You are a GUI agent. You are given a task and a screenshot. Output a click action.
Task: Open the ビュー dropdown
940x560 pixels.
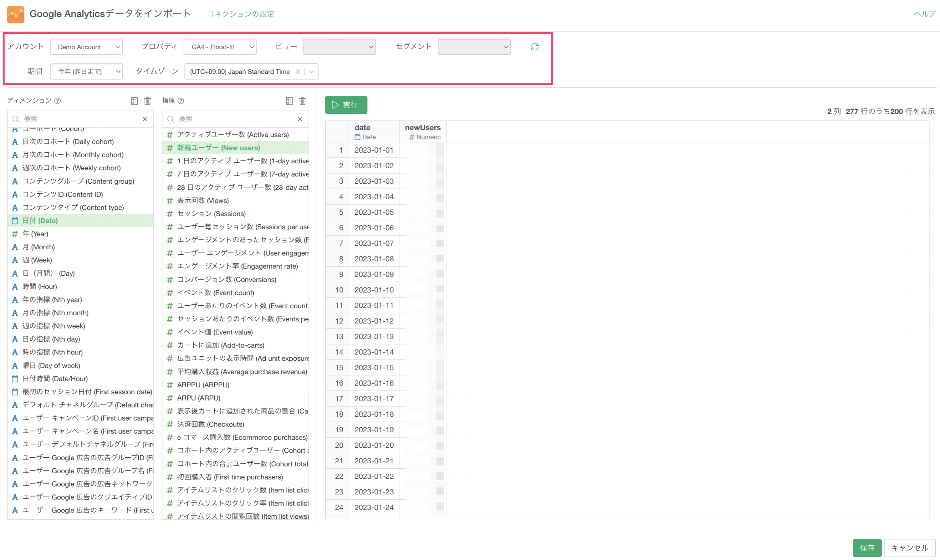pyautogui.click(x=339, y=47)
